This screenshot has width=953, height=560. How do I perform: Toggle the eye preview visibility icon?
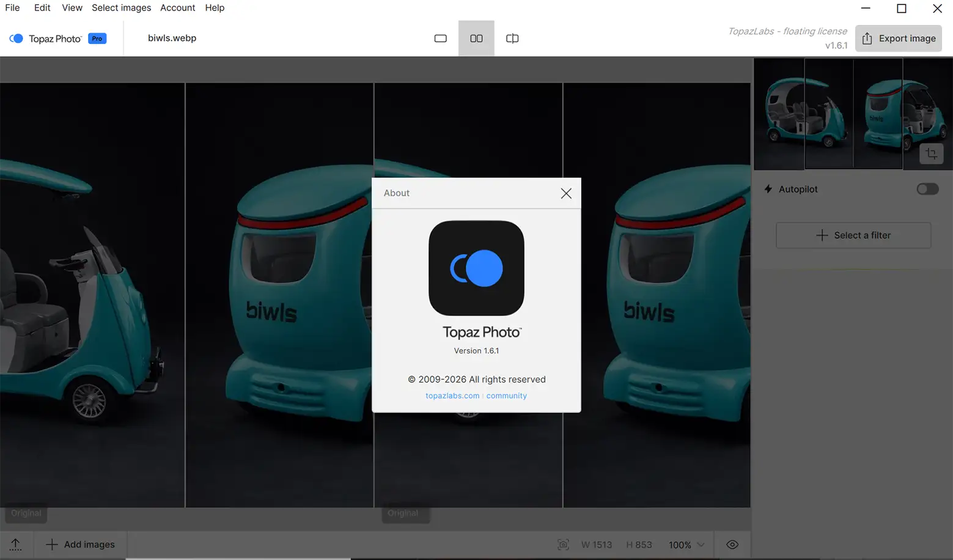tap(732, 545)
